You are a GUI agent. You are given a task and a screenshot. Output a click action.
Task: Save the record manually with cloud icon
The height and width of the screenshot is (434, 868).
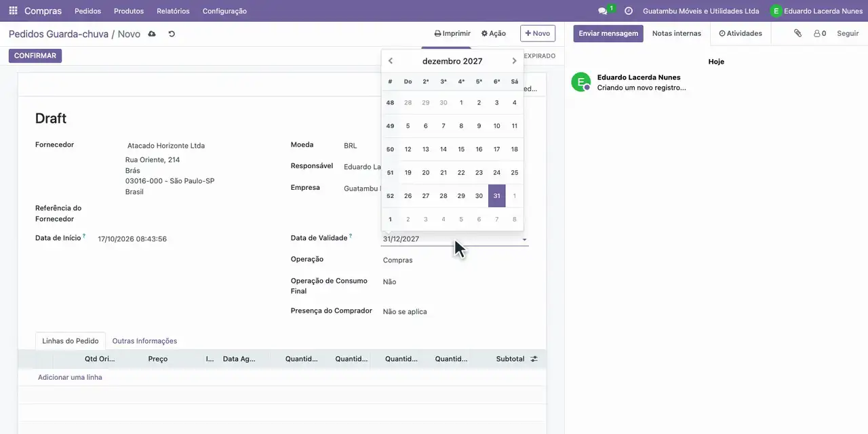[x=152, y=34]
